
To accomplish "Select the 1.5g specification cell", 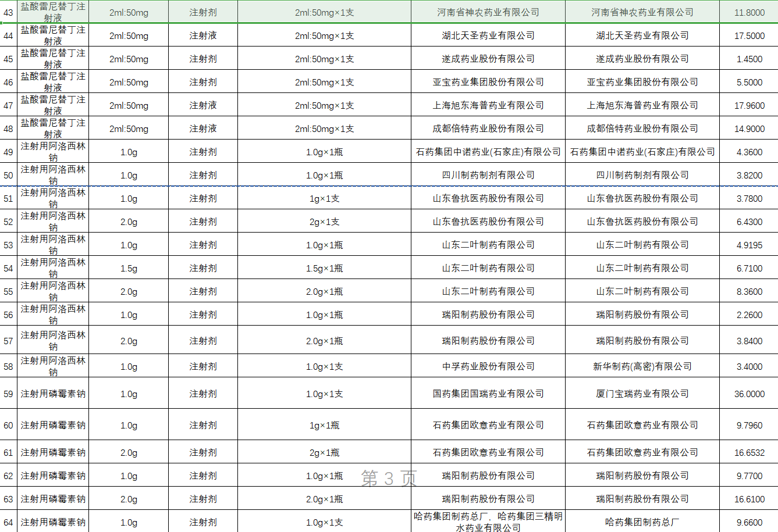I will [129, 268].
